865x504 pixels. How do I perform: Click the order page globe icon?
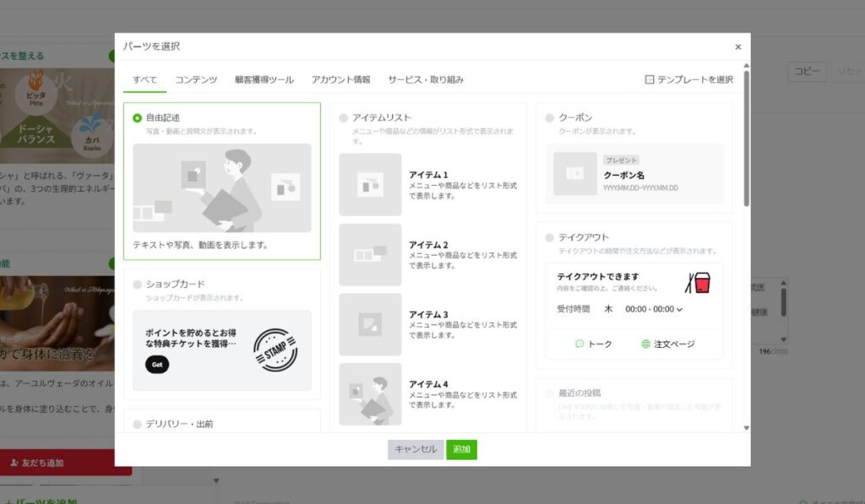646,344
